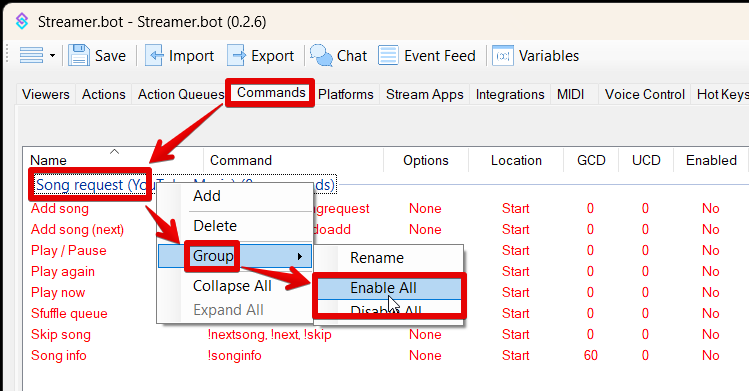Click the Export toolbar label
The width and height of the screenshot is (749, 391).
(x=272, y=56)
